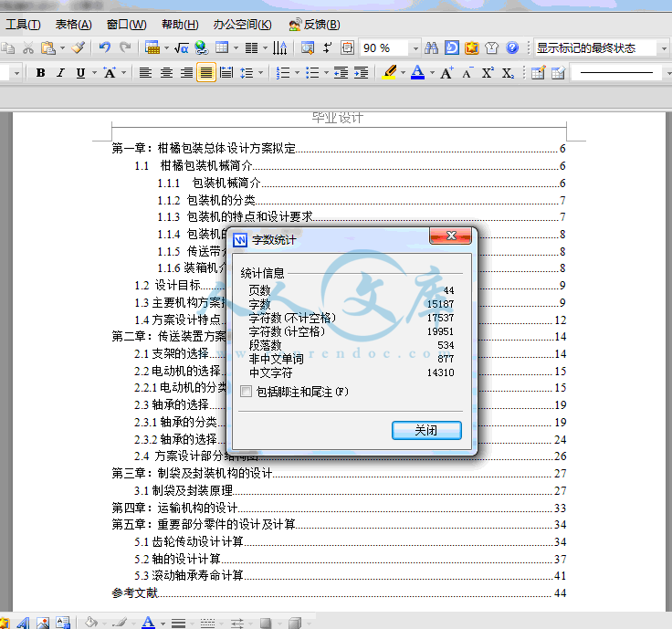Viewport: 672px width, 629px height.
Task: Expand line spacing dropdown arrow
Action: pos(260,73)
